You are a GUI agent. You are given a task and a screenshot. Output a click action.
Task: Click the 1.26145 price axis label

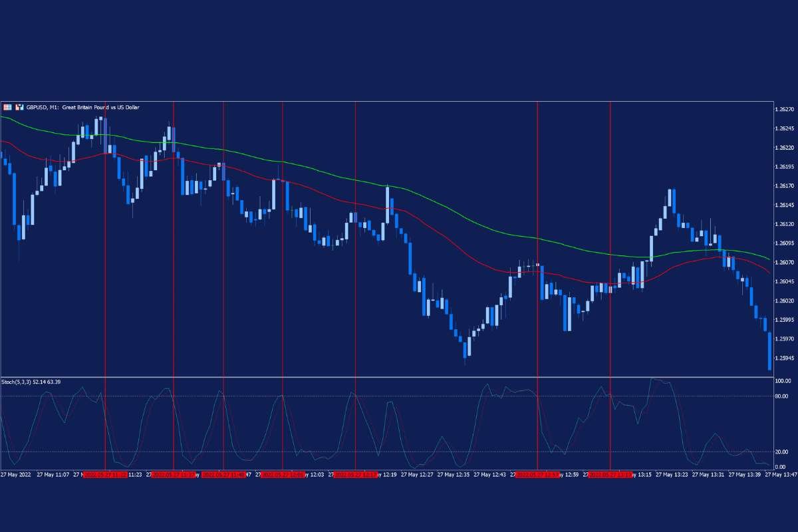click(785, 205)
